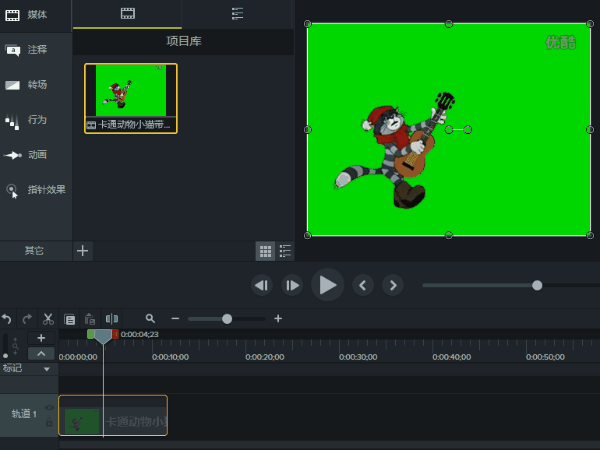Step back one frame
The image size is (600, 450).
(262, 285)
